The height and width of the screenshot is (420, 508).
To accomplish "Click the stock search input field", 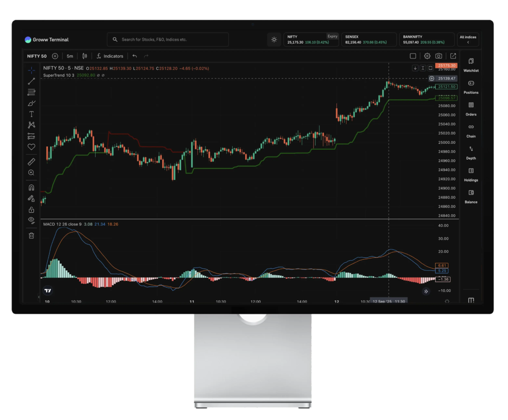I will [168, 40].
